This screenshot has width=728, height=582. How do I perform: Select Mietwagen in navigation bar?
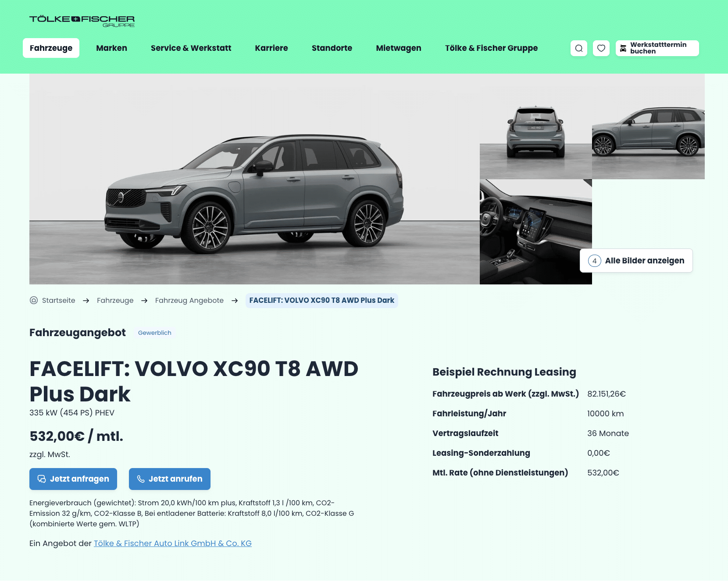point(398,48)
